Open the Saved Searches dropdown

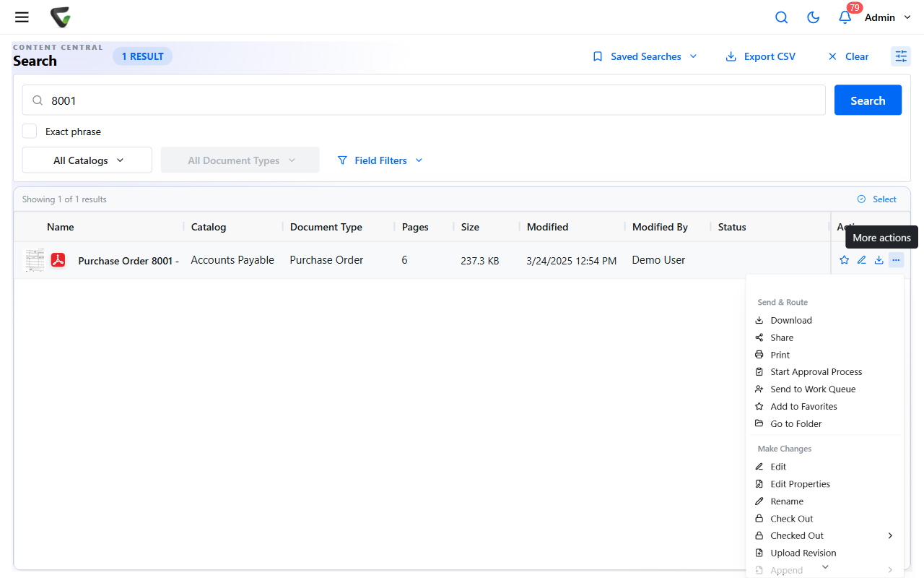coord(645,56)
